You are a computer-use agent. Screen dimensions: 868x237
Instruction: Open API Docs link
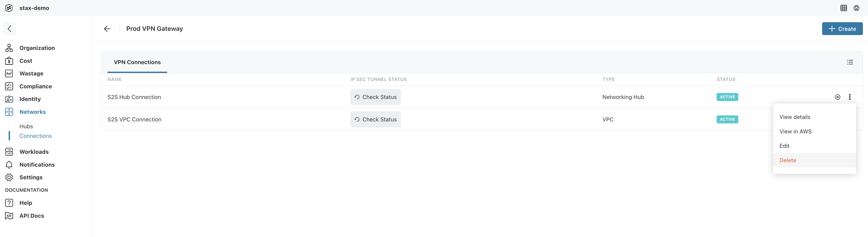coord(32,215)
